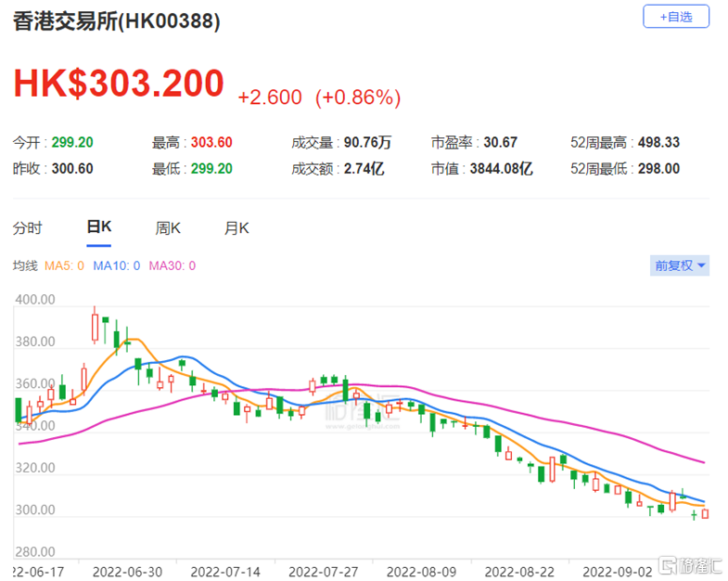Click the 昨收 value 300.60
This screenshot has width=728, height=581.
[x=72, y=168]
